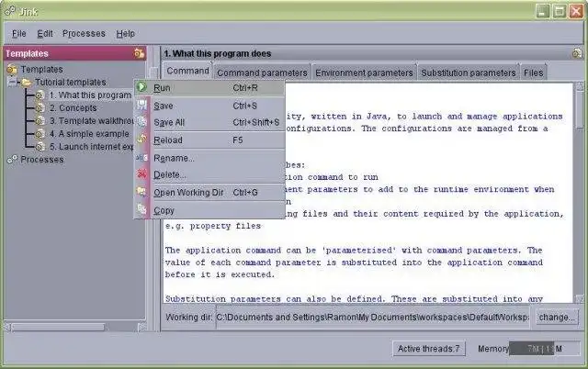This screenshot has height=369, width=588.
Task: Open the Edit menu
Action: coord(45,34)
